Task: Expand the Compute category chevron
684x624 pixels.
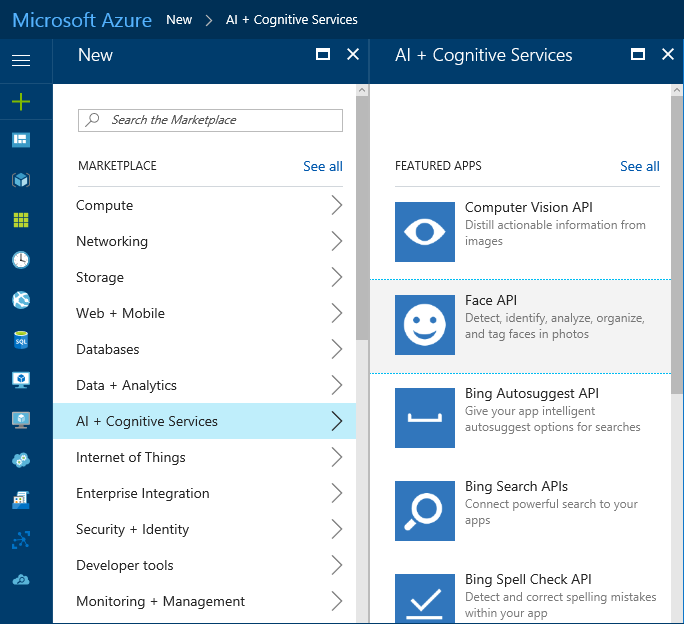Action: tap(336, 205)
